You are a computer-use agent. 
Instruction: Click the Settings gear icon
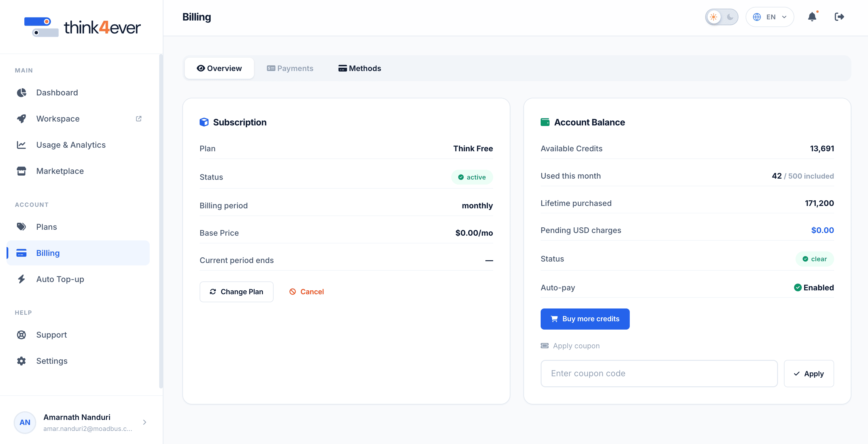tap(22, 361)
